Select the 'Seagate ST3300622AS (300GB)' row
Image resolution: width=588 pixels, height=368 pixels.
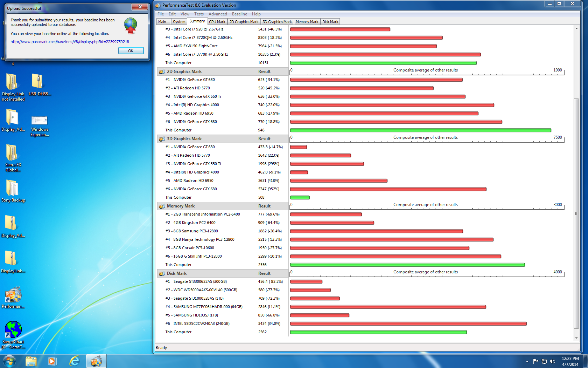[223, 282]
